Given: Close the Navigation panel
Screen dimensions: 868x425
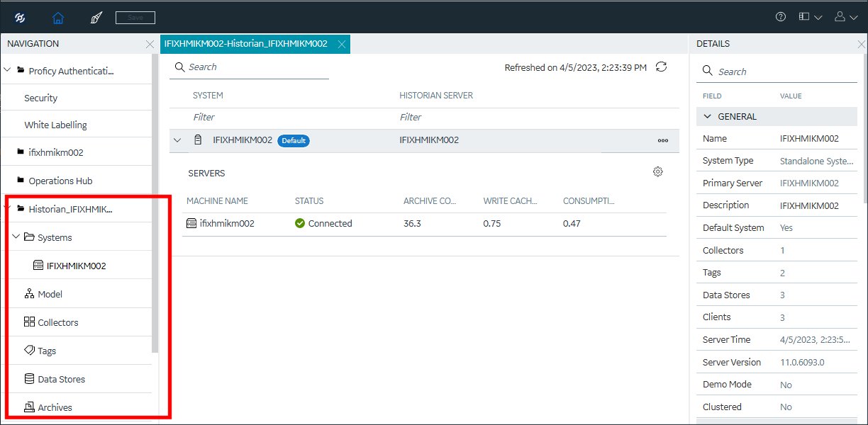Looking at the screenshot, I should pos(150,44).
